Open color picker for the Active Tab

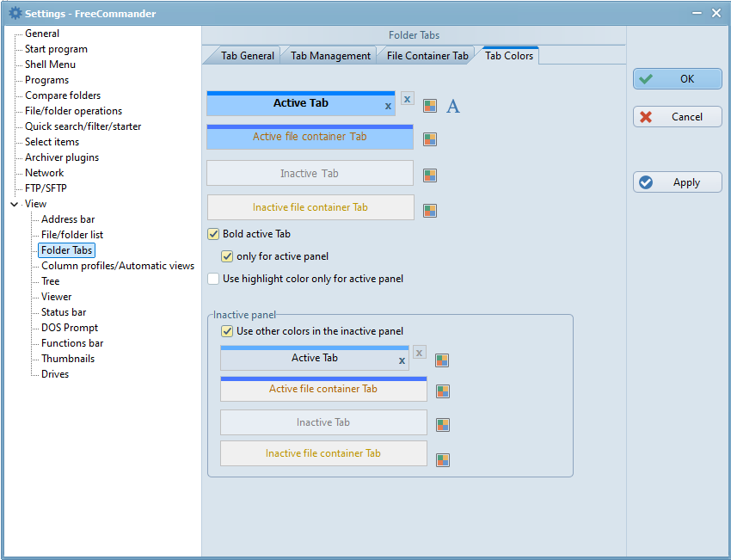430,106
